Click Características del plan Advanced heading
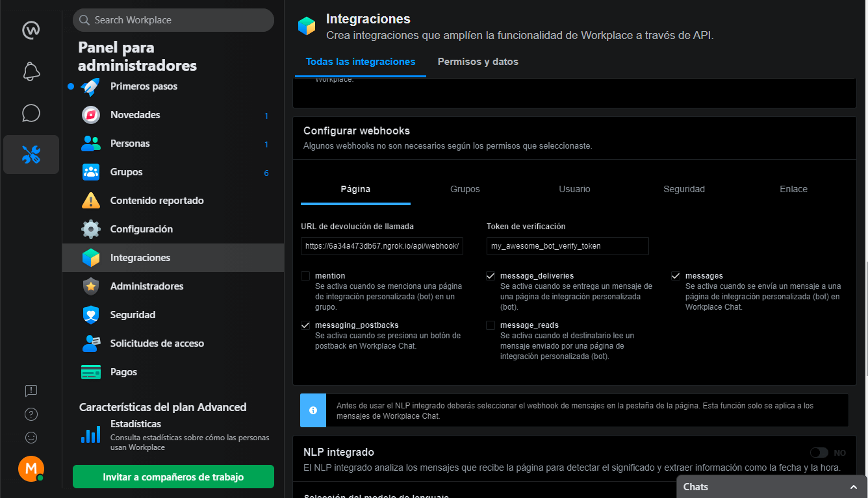Viewport: 868px width, 498px height. (163, 407)
